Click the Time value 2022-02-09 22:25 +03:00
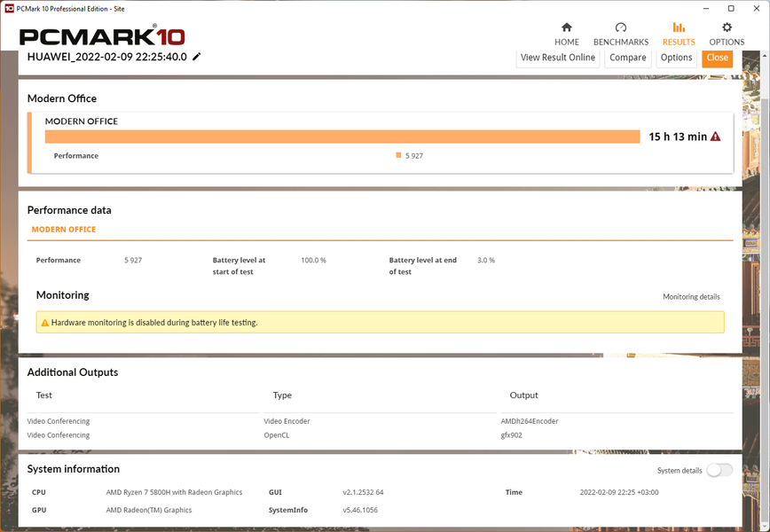 click(x=619, y=492)
